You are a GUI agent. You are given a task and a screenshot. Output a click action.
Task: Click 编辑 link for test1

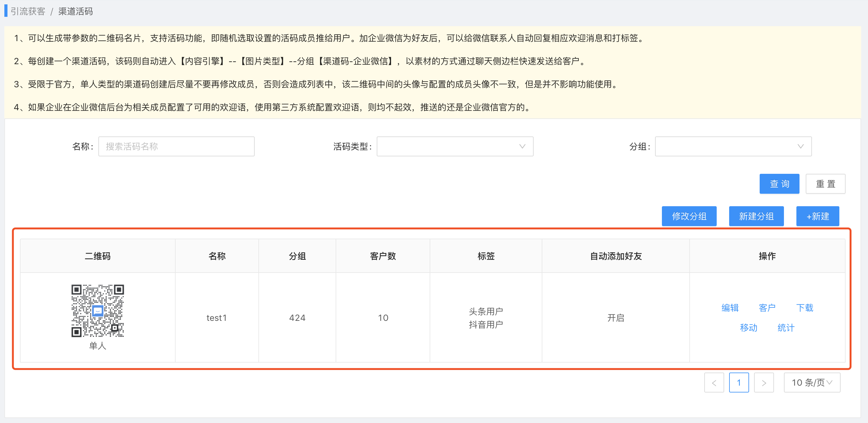[x=730, y=308]
